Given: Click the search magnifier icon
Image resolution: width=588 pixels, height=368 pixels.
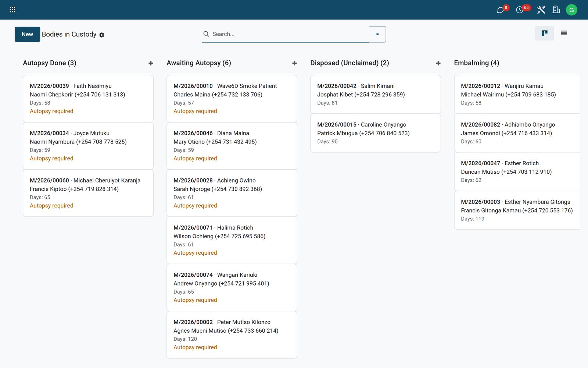Looking at the screenshot, I should tap(206, 34).
